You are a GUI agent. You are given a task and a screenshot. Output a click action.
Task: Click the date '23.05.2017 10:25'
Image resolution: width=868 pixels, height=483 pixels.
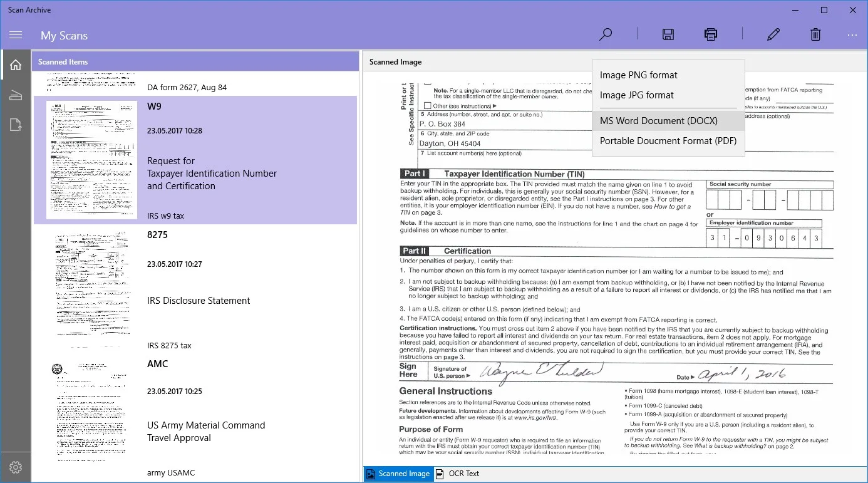click(x=175, y=392)
